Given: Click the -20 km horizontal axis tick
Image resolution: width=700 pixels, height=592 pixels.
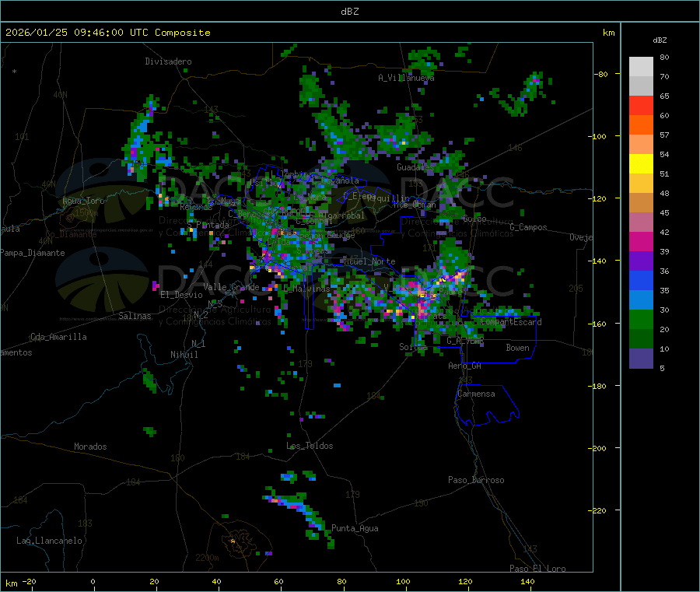Looking at the screenshot, I should (29, 581).
